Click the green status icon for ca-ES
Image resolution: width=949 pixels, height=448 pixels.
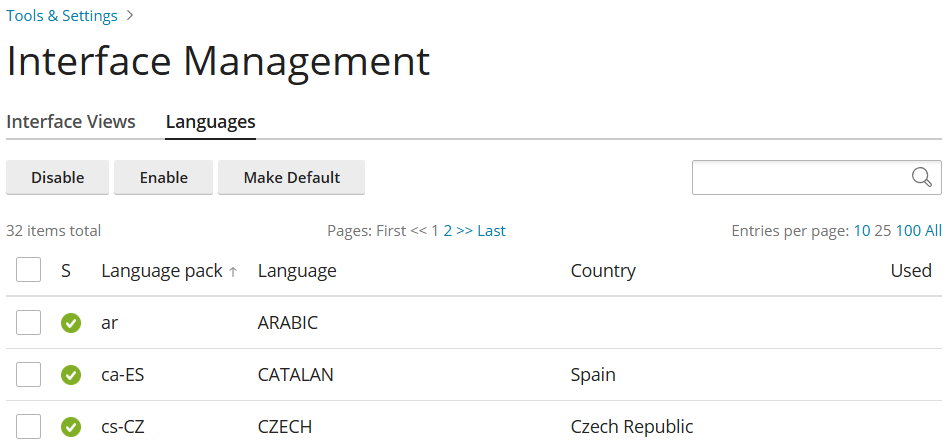pyautogui.click(x=71, y=375)
